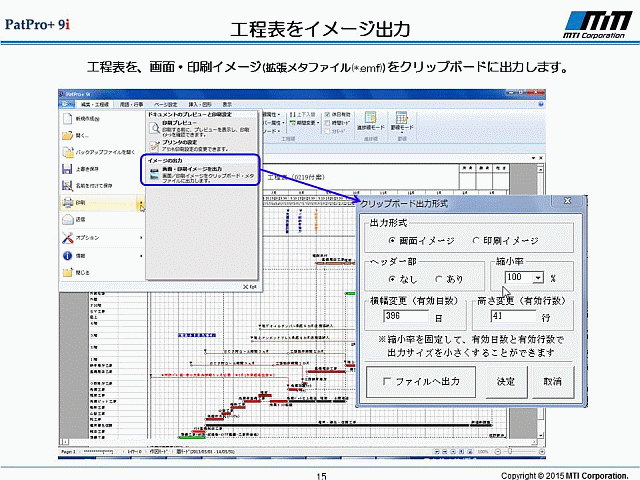The width and height of the screenshot is (640, 480).
Task: Toggle the 時間ﾓｰﾄﾞ checkbox in ribbon
Action: (327, 123)
